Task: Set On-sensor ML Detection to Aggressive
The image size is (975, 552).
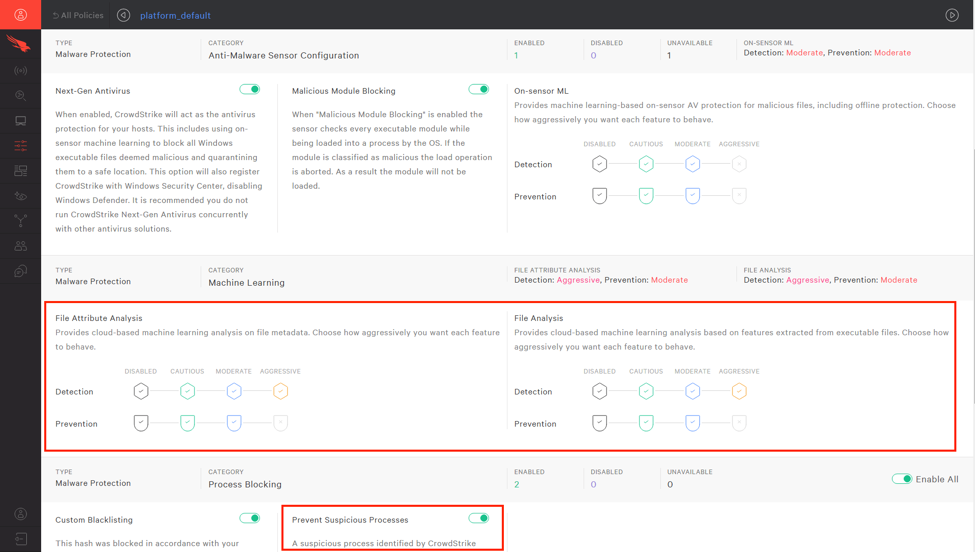Action: click(739, 164)
